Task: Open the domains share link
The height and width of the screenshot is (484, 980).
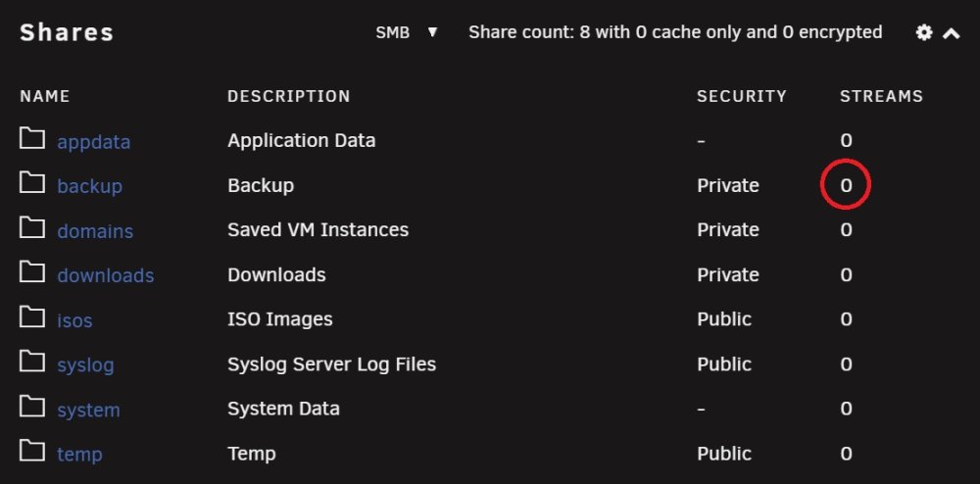Action: pos(95,231)
